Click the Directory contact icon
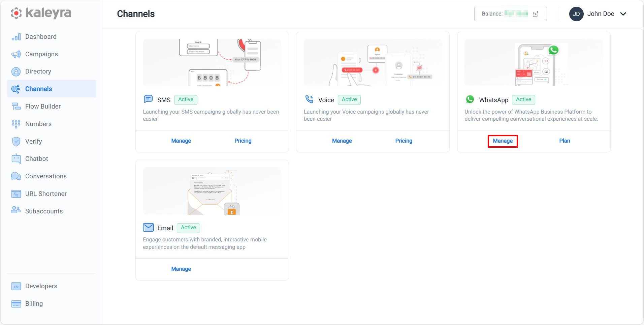Screen dimensions: 644x325 coord(16,71)
